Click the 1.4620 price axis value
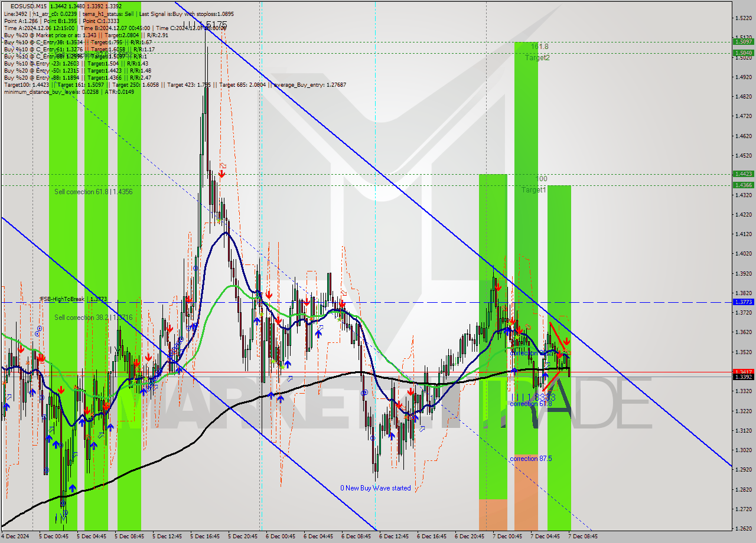Screen dimensions: 756x543 (x=743, y=136)
